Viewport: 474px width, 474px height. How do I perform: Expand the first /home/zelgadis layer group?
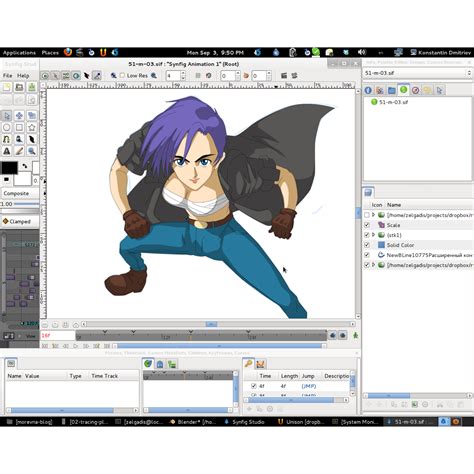[374, 215]
